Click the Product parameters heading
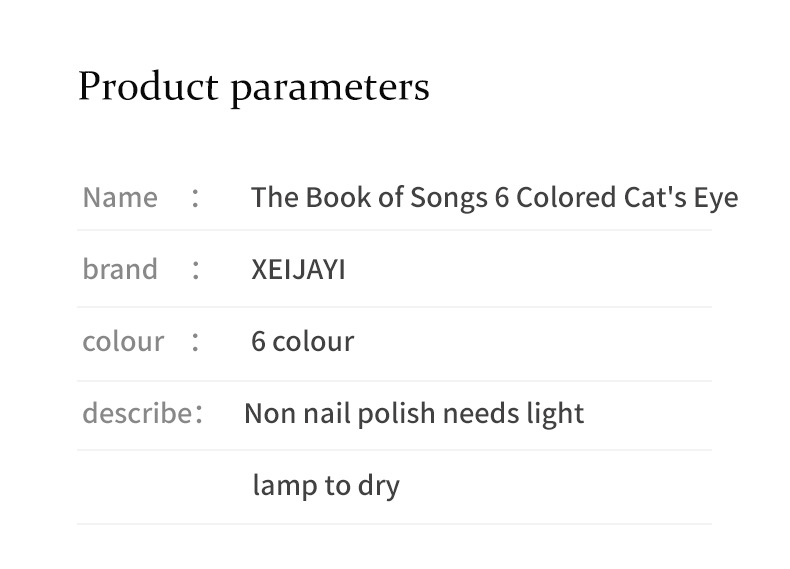Image resolution: width=790 pixels, height=569 pixels. (253, 87)
